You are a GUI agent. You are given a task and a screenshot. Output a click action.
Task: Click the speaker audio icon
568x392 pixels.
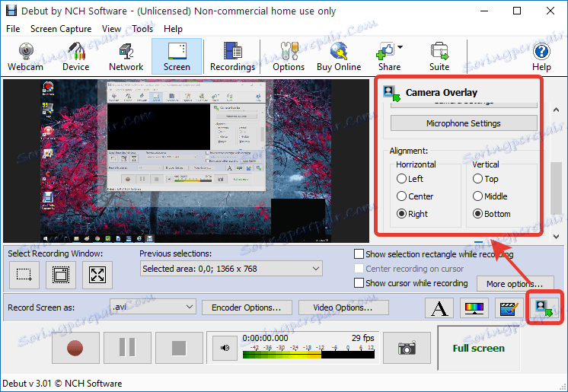pos(225,348)
